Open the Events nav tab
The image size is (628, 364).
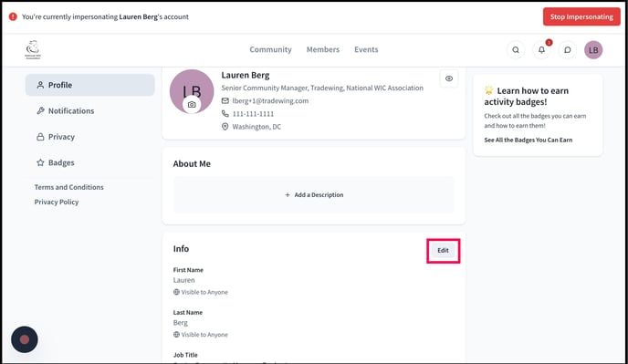[366, 49]
